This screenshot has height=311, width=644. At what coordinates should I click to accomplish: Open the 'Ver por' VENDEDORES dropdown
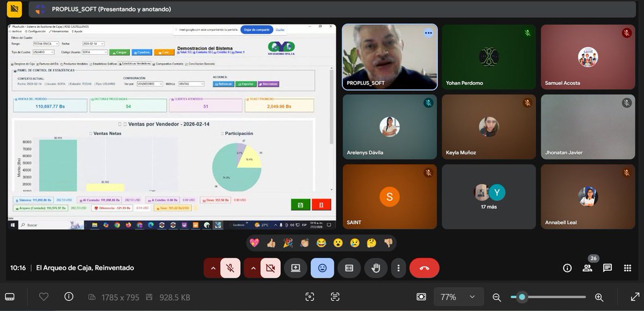[x=150, y=84]
